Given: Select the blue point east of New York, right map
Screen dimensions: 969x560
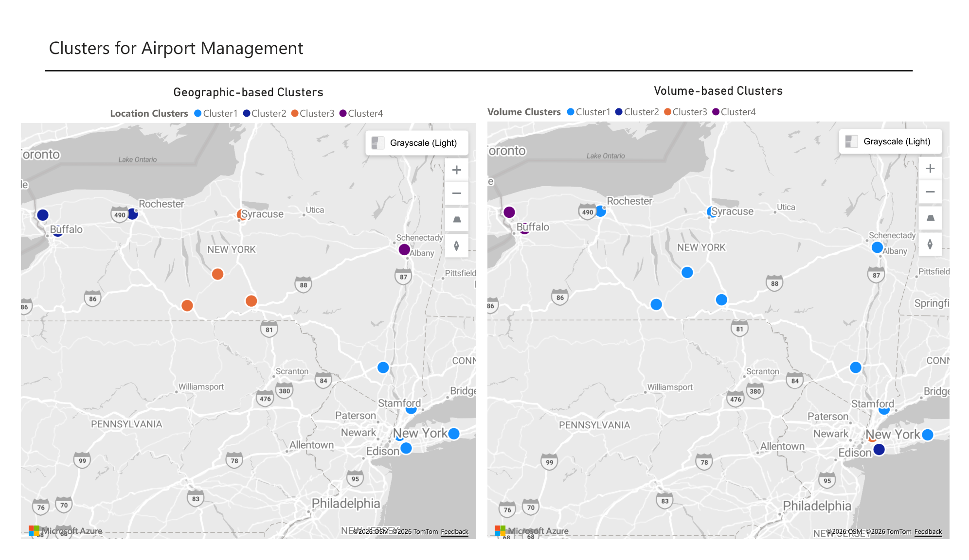Looking at the screenshot, I should coord(928,435).
